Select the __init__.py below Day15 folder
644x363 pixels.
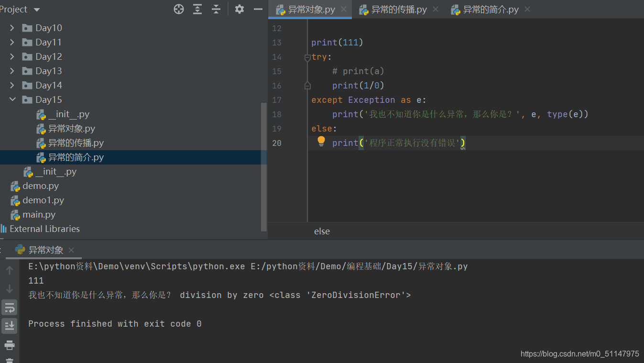coord(56,172)
